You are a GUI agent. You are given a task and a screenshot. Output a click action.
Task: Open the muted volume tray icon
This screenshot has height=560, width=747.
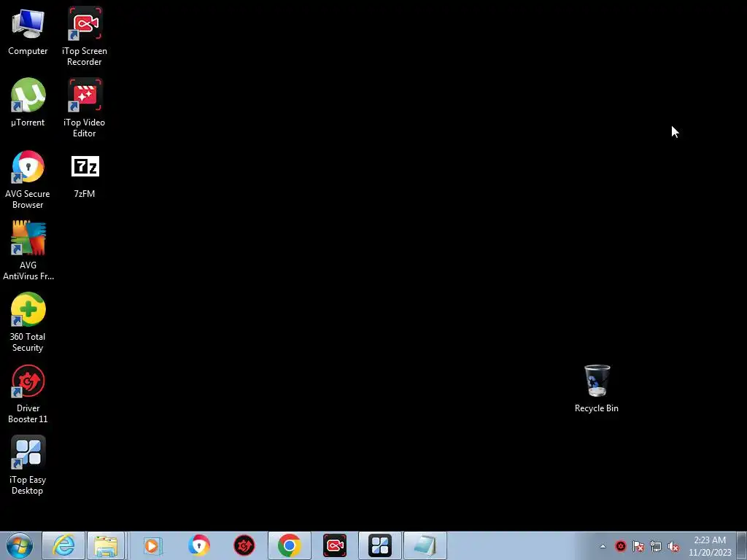[x=673, y=546]
